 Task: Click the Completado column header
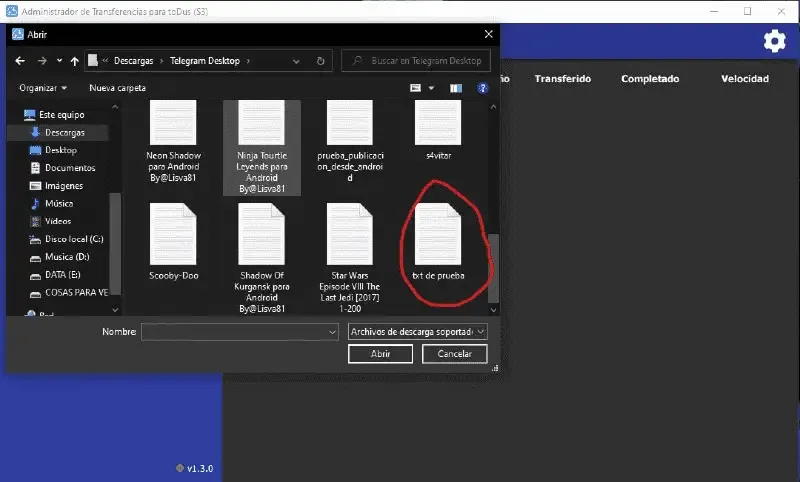point(650,79)
